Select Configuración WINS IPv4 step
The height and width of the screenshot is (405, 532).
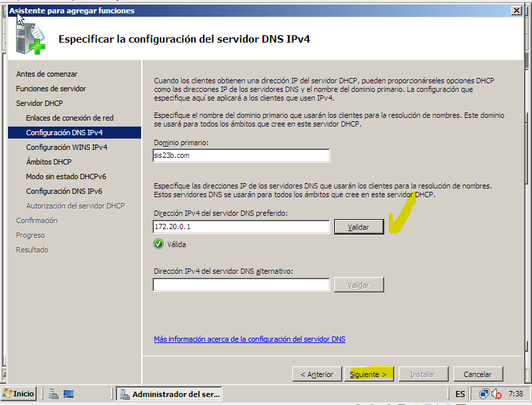(x=67, y=147)
